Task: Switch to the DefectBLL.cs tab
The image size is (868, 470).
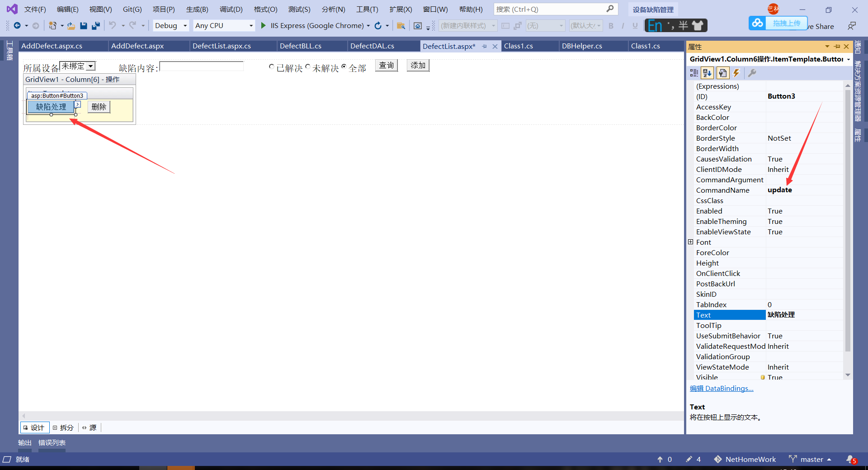Action: (x=301, y=46)
